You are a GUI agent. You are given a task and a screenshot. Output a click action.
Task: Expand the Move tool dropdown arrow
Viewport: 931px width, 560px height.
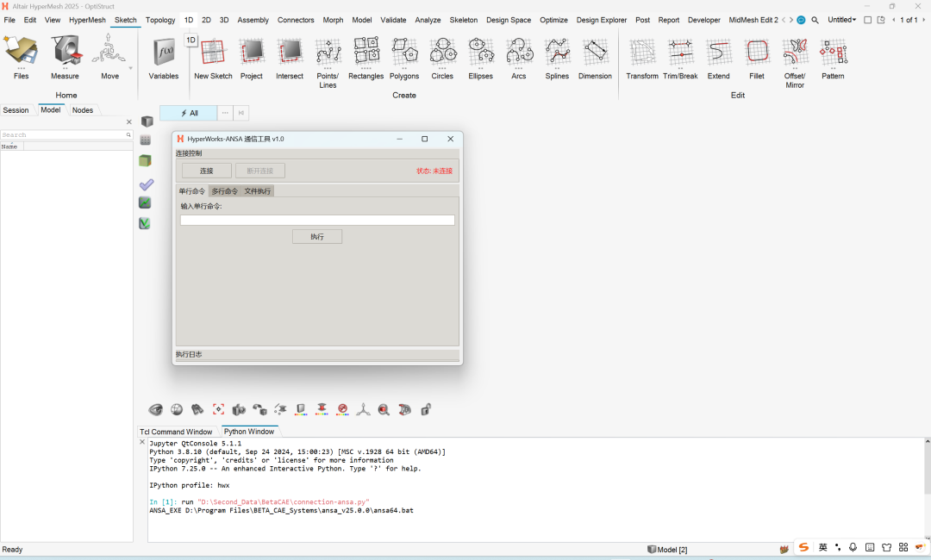(131, 67)
